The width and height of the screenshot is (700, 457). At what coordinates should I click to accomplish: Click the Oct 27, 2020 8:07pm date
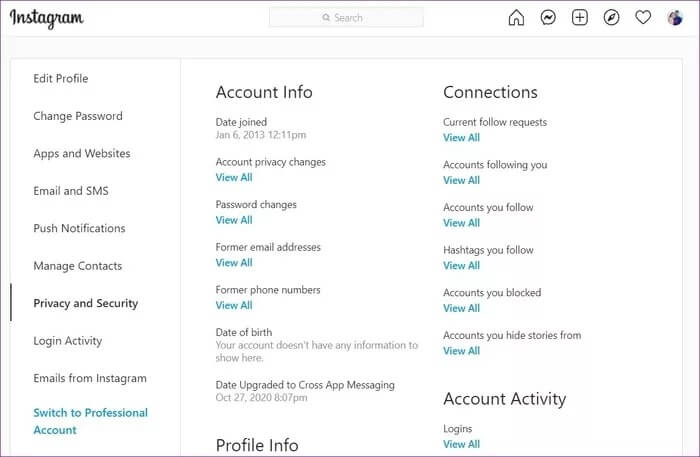tap(261, 398)
